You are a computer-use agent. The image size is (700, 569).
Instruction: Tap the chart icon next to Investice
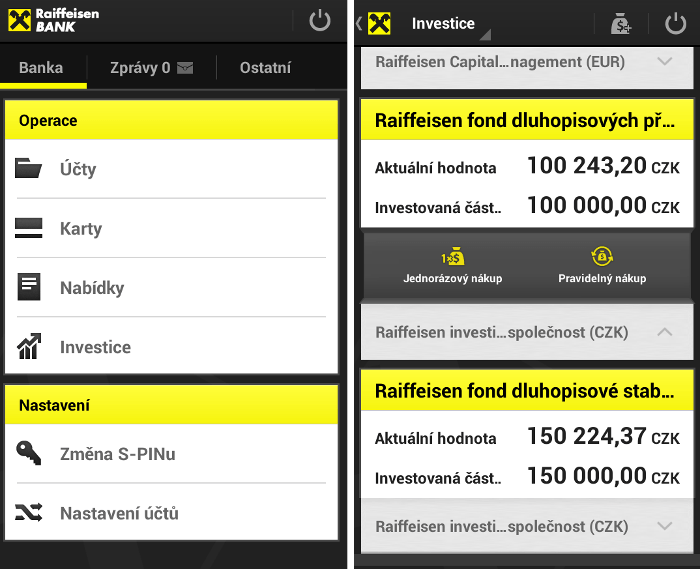tap(29, 346)
